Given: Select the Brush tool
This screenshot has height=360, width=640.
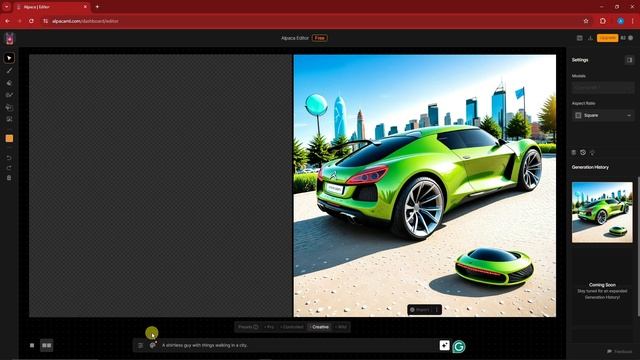Looking at the screenshot, I should 9,71.
